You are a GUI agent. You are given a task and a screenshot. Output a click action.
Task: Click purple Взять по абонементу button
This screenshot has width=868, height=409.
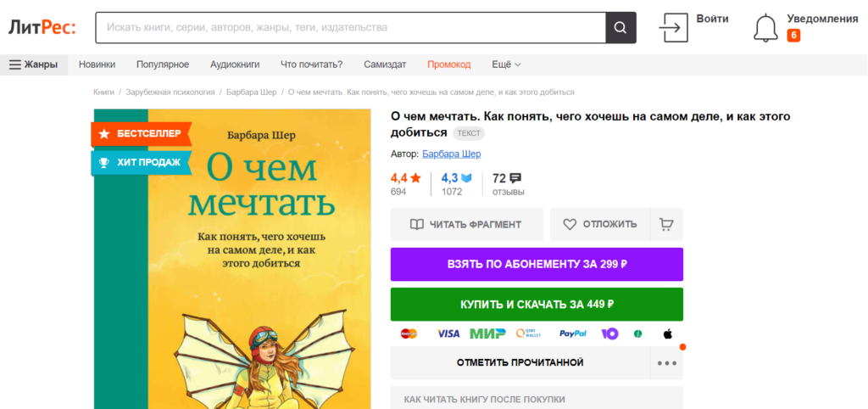click(537, 264)
